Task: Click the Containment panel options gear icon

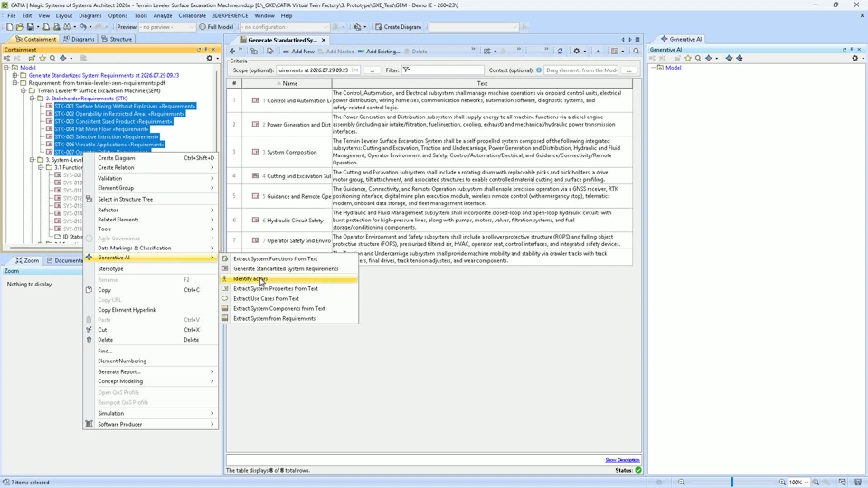Action: click(209, 58)
